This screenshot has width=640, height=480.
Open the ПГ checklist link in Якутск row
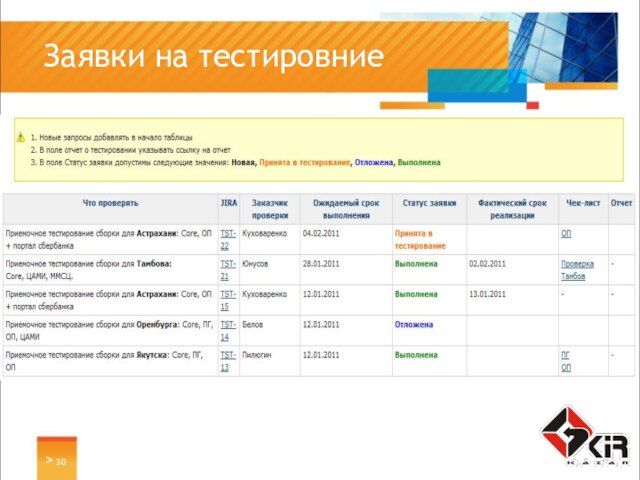tap(565, 355)
